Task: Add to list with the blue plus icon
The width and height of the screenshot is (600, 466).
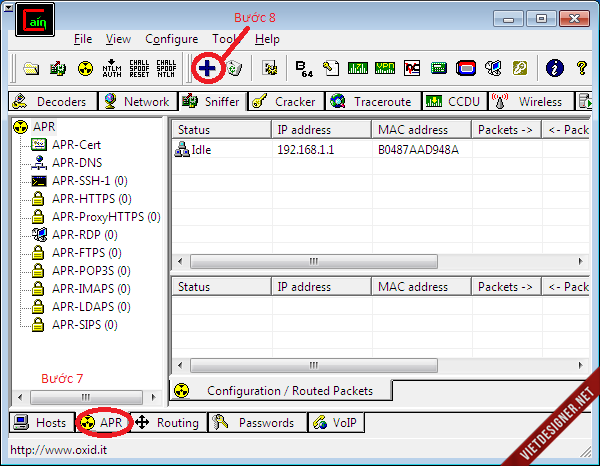Action: tap(207, 69)
